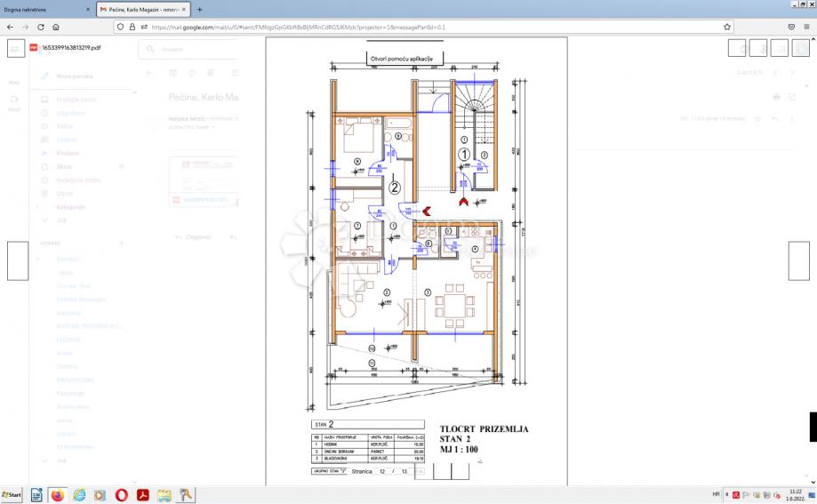
Task: Click the browser back arrow
Action: (11, 27)
